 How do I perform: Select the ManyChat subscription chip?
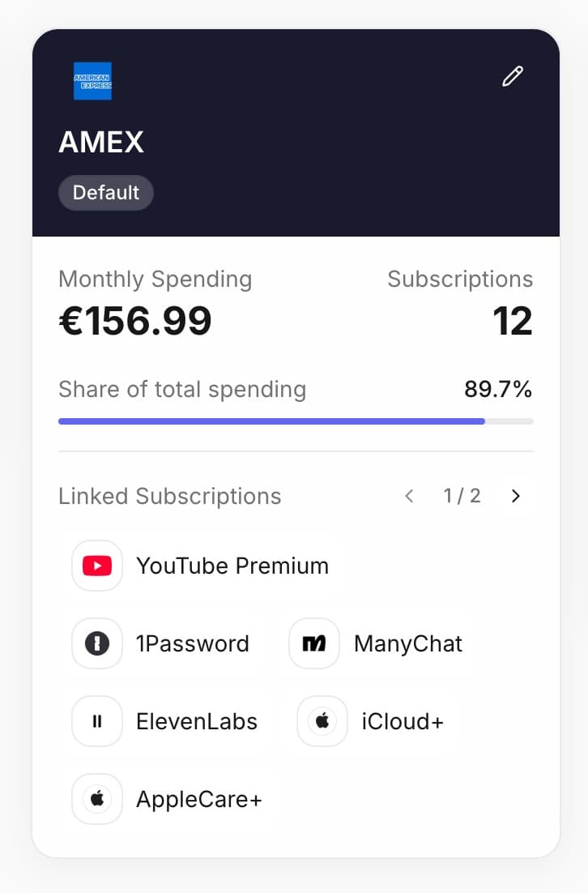(407, 643)
